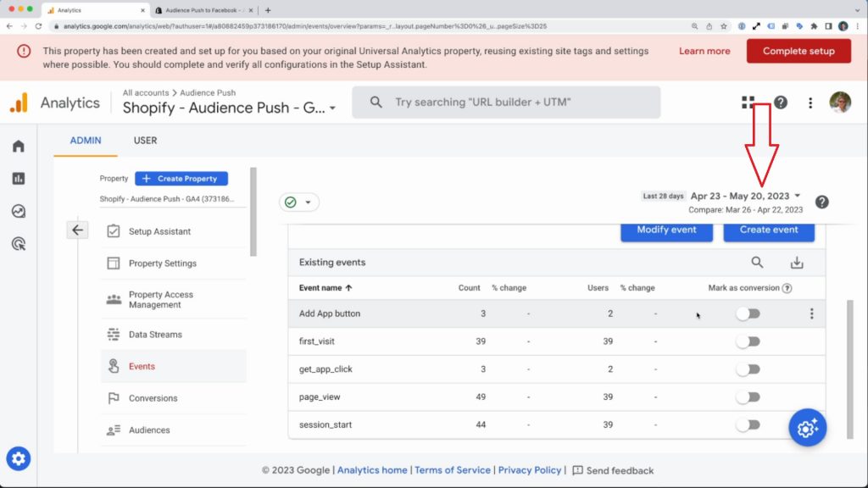The width and height of the screenshot is (868, 488).
Task: Open the Google apps grid icon
Action: (748, 103)
